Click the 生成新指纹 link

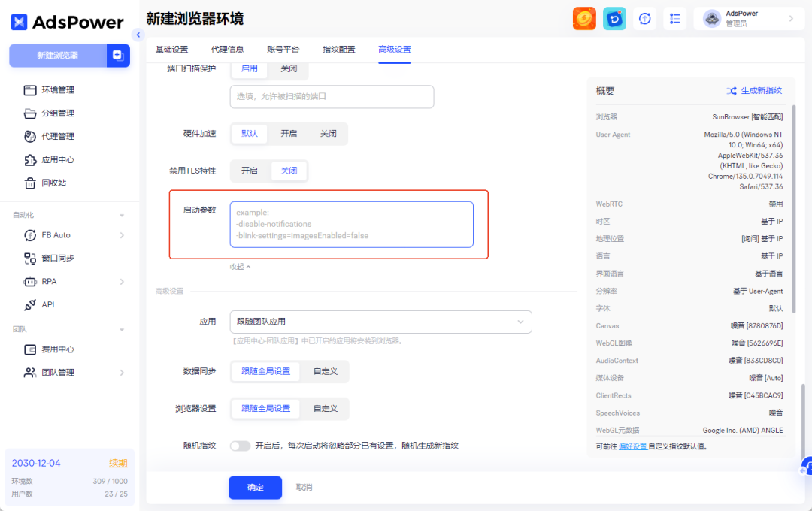[759, 90]
